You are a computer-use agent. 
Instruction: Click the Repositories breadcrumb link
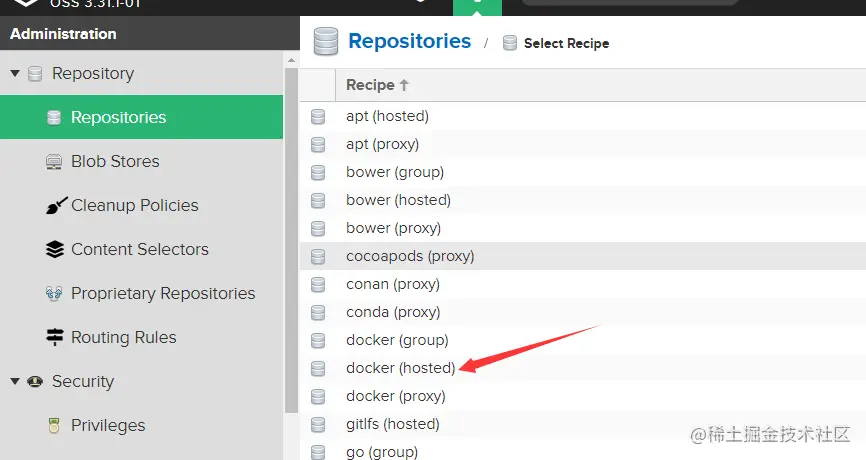(x=409, y=41)
